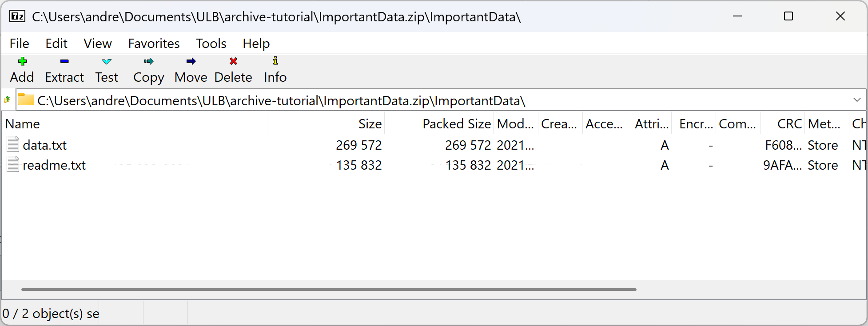This screenshot has height=326, width=868.
Task: Sort by the Packed Size column header
Action: click(456, 124)
